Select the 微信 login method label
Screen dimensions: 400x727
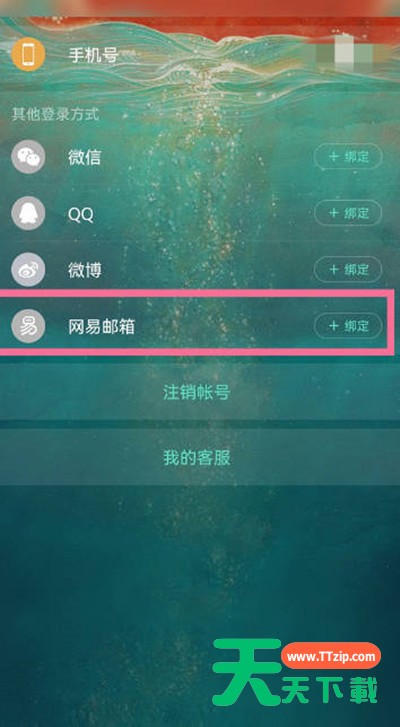(84, 158)
